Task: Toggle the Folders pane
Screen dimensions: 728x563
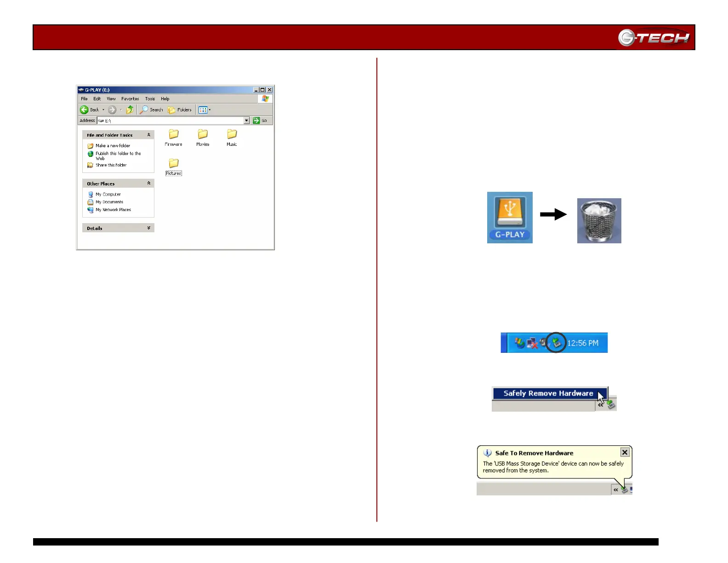Action: [180, 110]
